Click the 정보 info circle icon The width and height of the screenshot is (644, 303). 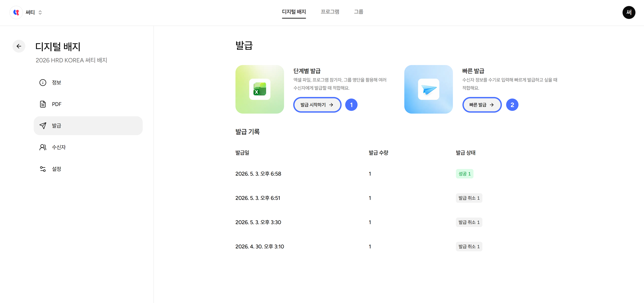pos(43,82)
